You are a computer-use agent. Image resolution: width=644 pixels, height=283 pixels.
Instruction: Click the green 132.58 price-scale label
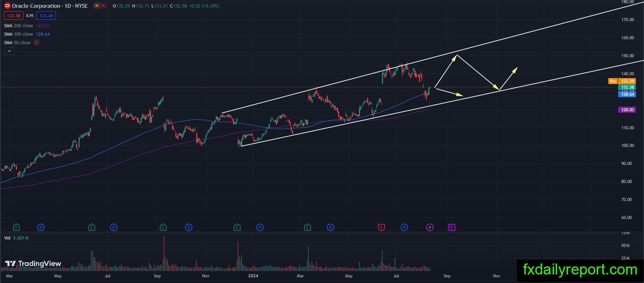(x=627, y=87)
